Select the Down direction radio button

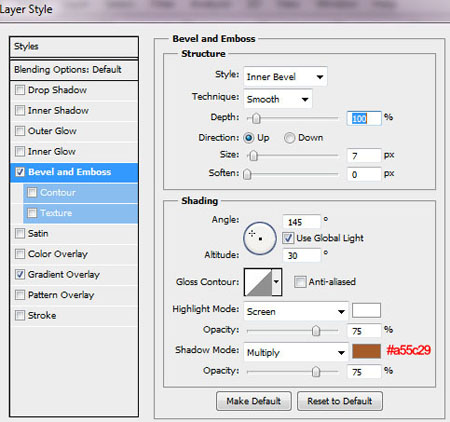[x=289, y=138]
